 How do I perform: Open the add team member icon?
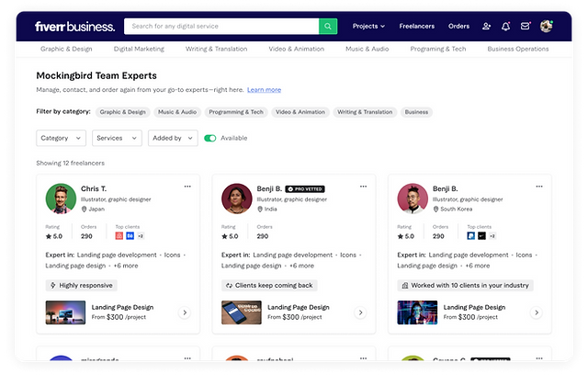(x=486, y=27)
